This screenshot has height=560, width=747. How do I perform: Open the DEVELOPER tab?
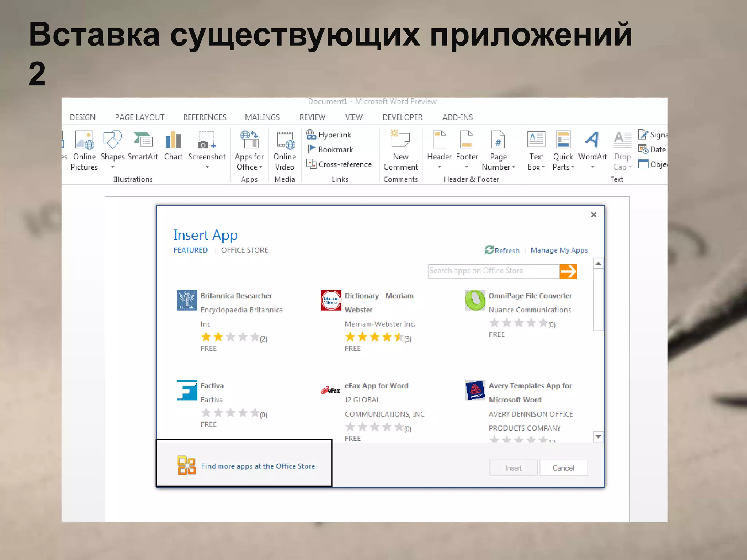[402, 117]
